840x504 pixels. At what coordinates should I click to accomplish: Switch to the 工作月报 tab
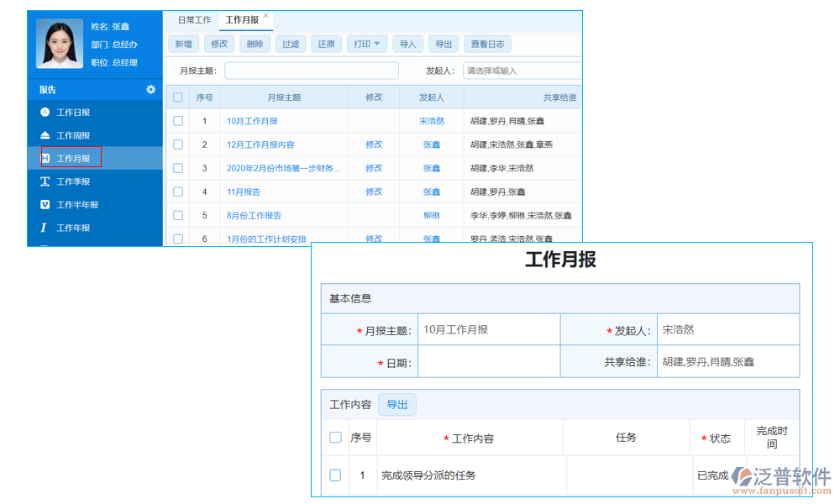coord(241,19)
